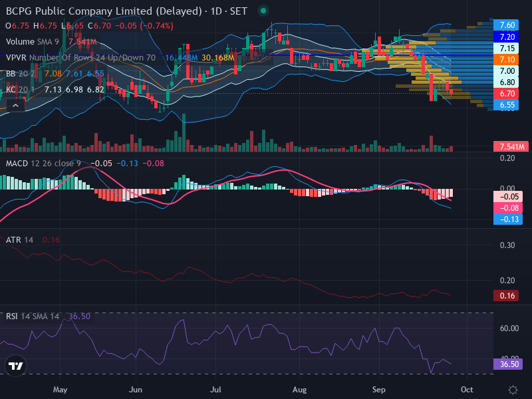The width and height of the screenshot is (532, 399).
Task: Select the RSI 14 SMA 14 legend
Action: (33, 317)
